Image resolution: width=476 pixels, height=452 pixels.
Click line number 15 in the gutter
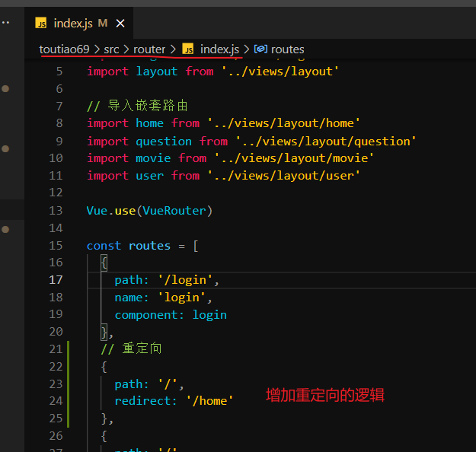click(x=56, y=246)
